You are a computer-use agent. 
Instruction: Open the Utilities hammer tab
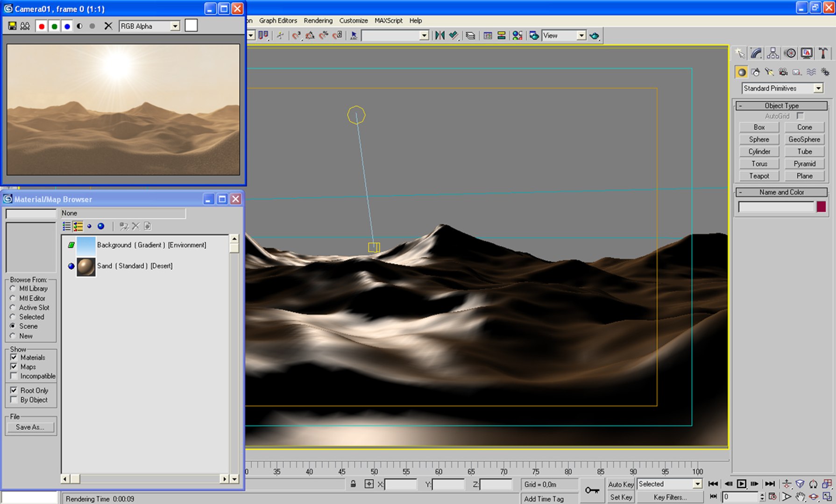823,54
